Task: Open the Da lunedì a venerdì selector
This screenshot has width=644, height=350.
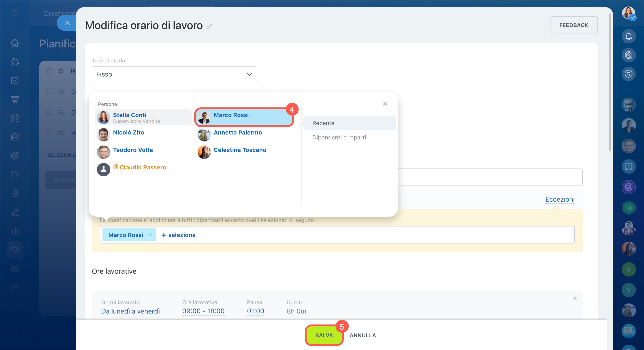Action: point(130,311)
